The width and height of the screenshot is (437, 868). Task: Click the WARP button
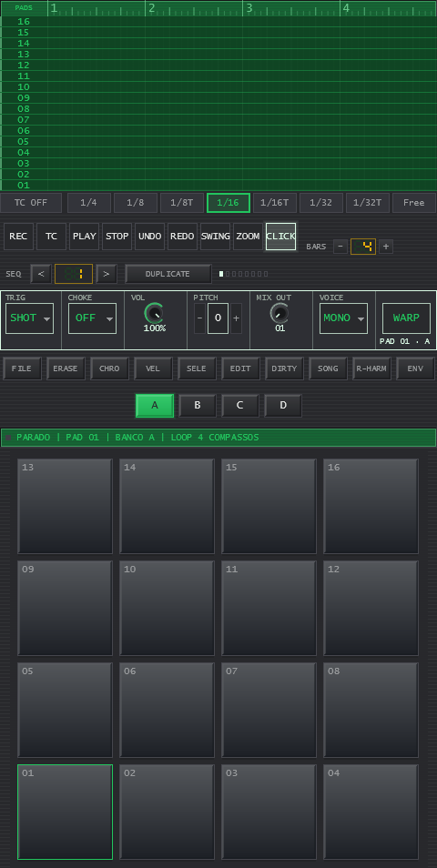(406, 318)
